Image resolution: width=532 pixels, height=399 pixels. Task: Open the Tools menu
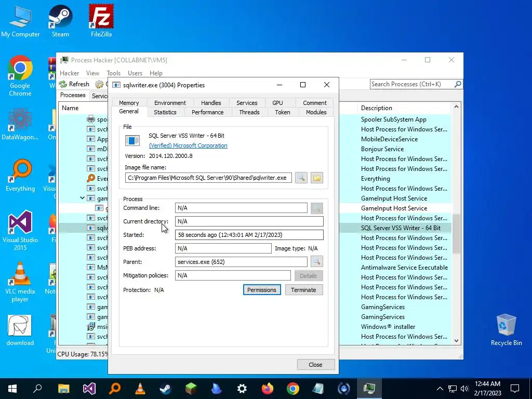113,73
